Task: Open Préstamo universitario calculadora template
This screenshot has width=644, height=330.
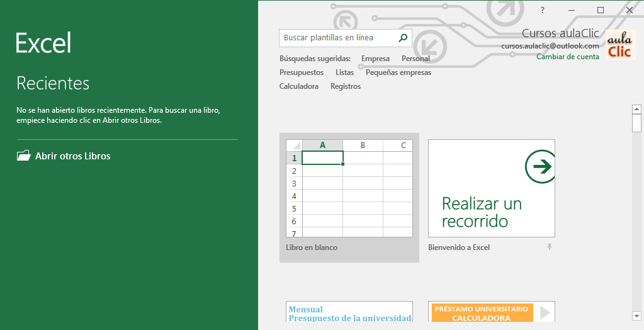Action: point(491,312)
